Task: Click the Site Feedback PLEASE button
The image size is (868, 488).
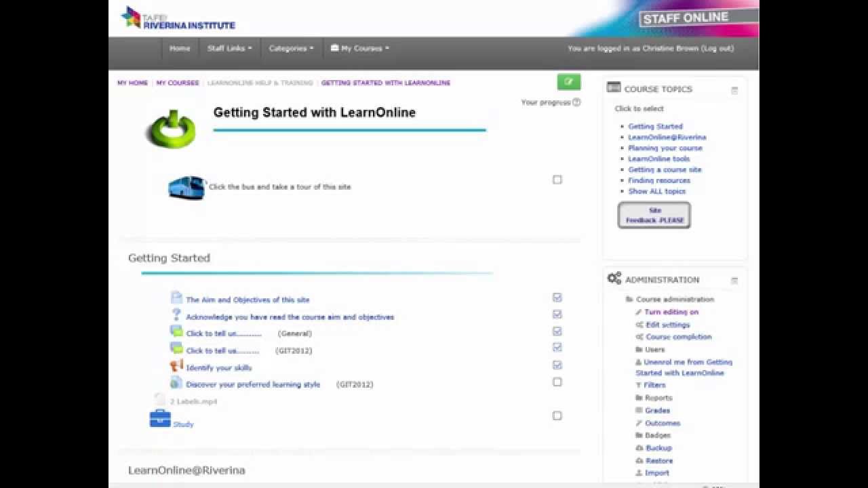Action: pyautogui.click(x=654, y=216)
